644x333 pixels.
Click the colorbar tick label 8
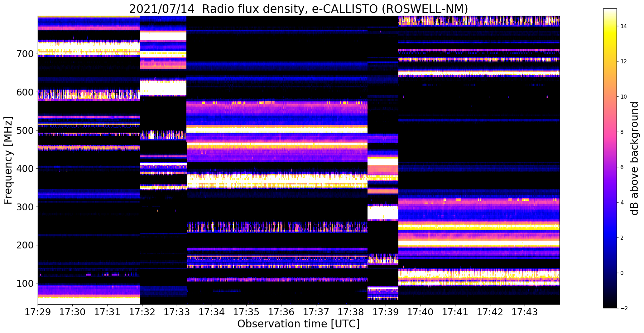pos(622,132)
